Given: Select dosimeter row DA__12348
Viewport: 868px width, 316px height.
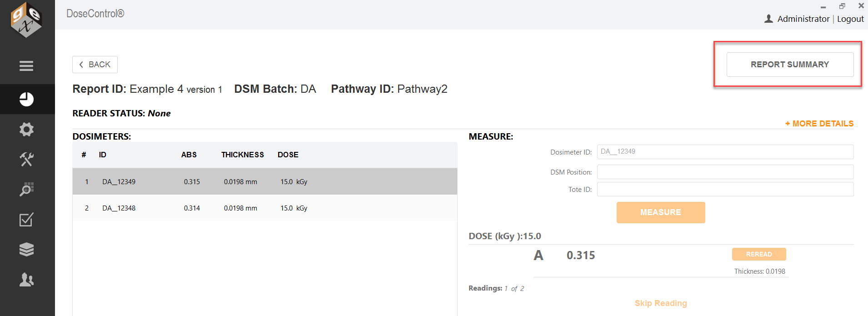Looking at the screenshot, I should click(265, 208).
